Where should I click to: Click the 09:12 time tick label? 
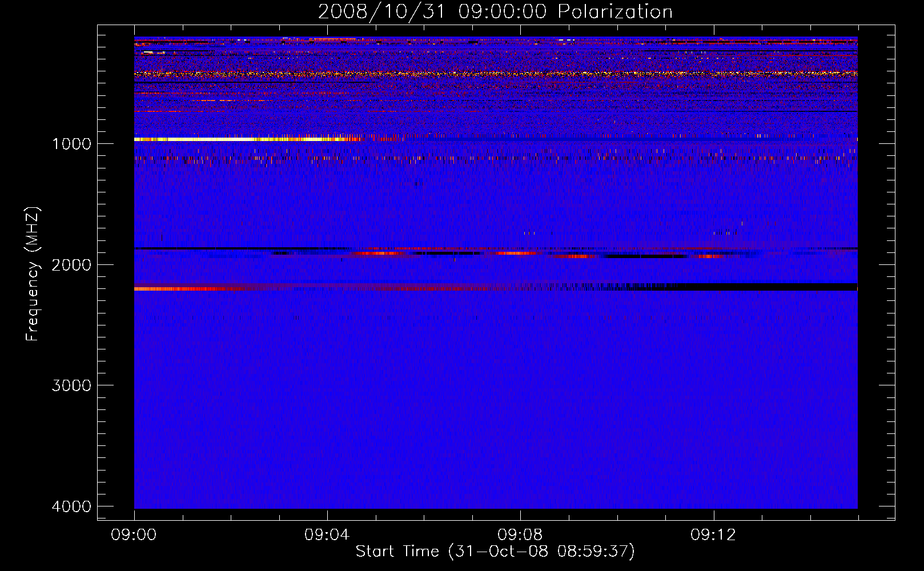[x=713, y=535]
